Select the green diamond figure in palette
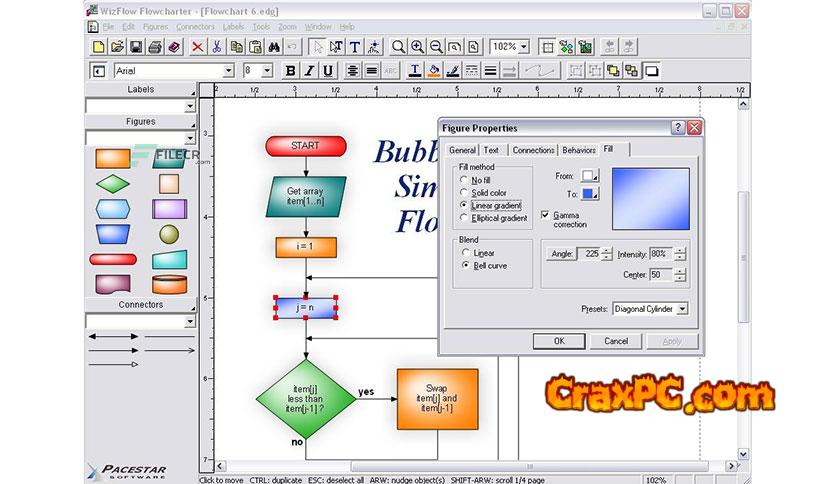 pos(112,183)
